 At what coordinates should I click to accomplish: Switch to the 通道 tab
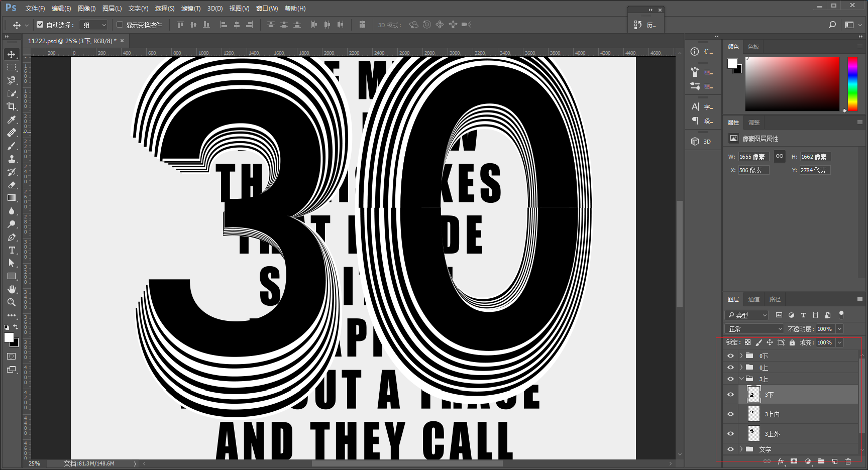[x=754, y=299]
